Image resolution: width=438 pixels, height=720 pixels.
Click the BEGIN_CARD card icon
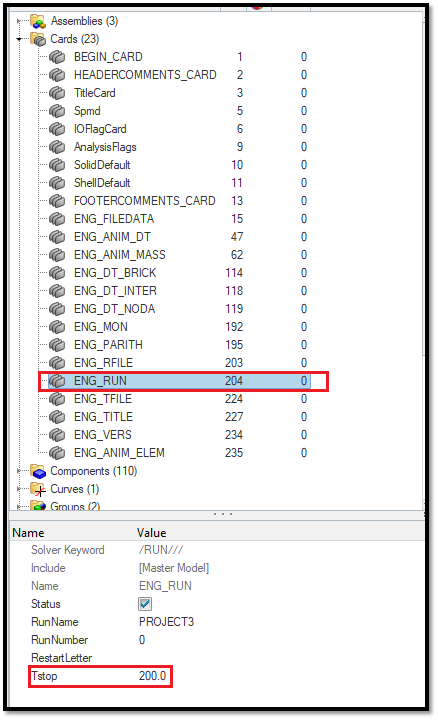click(x=57, y=57)
